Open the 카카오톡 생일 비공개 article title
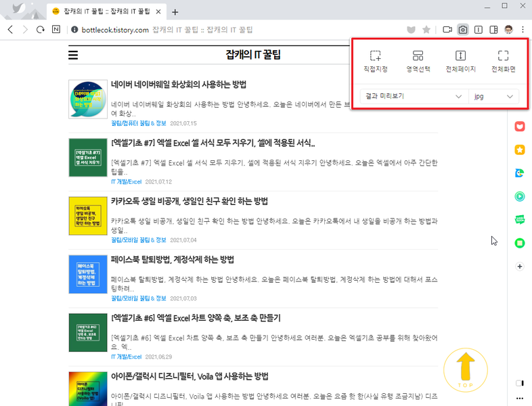Image resolution: width=532 pixels, height=406 pixels. tap(190, 202)
